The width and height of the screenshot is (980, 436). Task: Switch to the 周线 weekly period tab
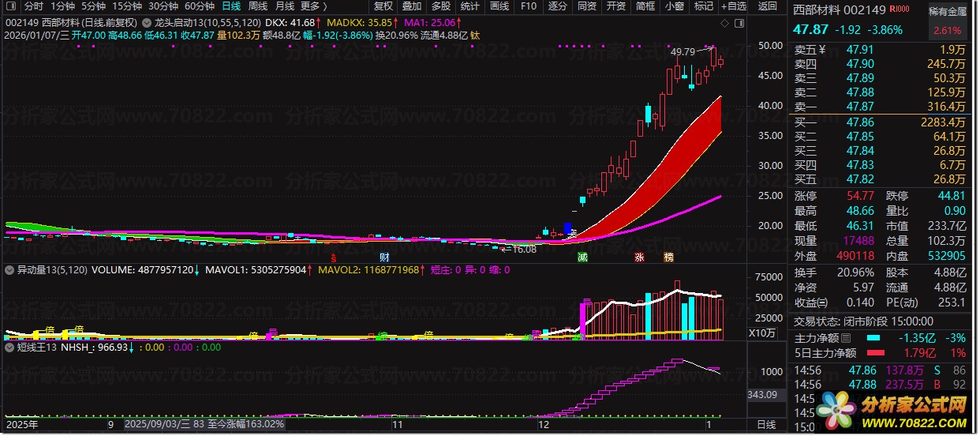pyautogui.click(x=257, y=6)
